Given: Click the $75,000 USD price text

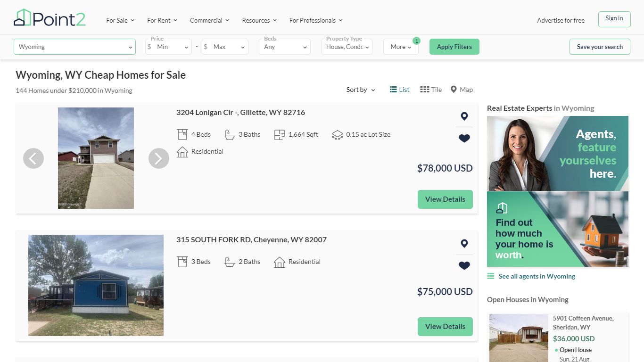Looking at the screenshot, I should pos(445,292).
